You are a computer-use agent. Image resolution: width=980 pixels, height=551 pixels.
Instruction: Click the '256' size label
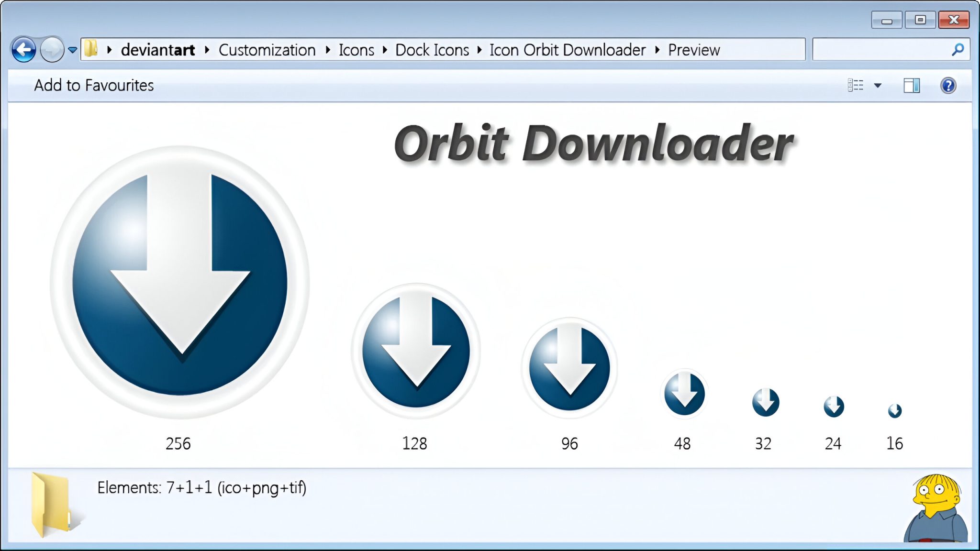tap(178, 443)
